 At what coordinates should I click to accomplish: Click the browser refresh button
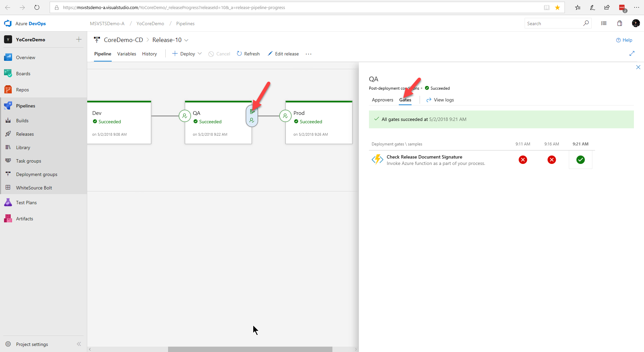click(x=37, y=7)
